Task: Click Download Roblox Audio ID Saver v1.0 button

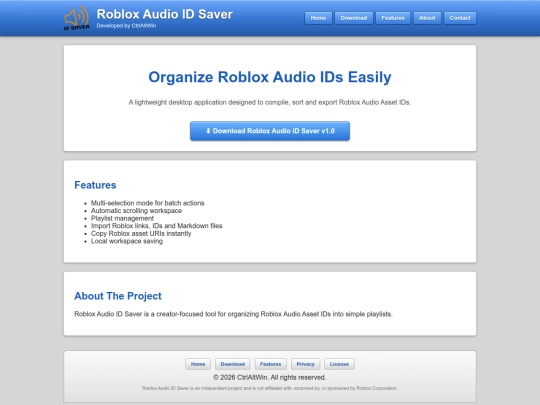Action: click(270, 131)
